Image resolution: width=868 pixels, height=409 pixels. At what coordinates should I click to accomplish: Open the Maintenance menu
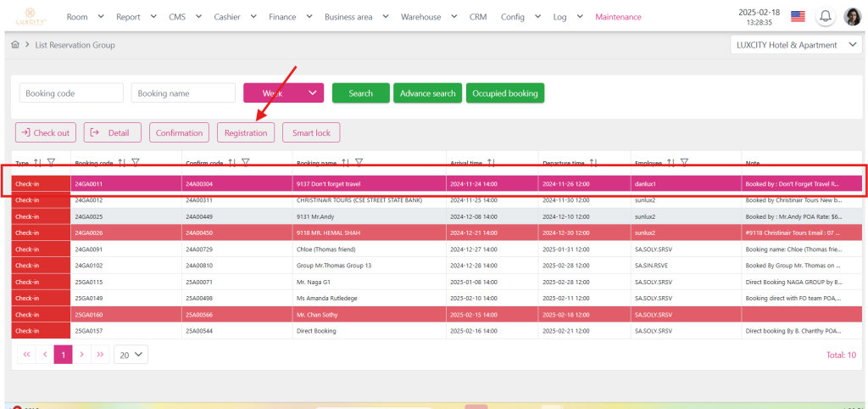pos(618,16)
